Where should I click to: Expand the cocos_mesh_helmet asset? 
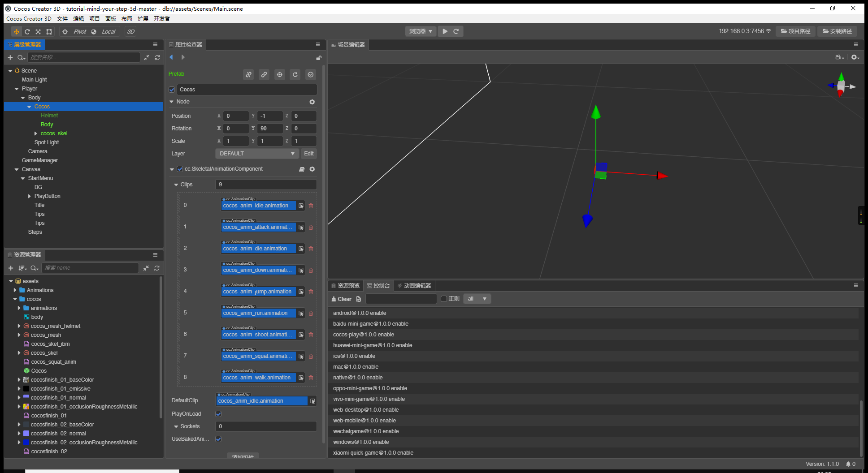tap(19, 326)
